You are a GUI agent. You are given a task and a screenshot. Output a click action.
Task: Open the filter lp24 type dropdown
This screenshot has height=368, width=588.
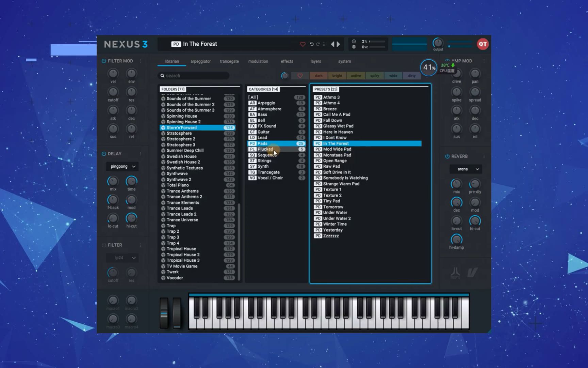click(x=122, y=258)
